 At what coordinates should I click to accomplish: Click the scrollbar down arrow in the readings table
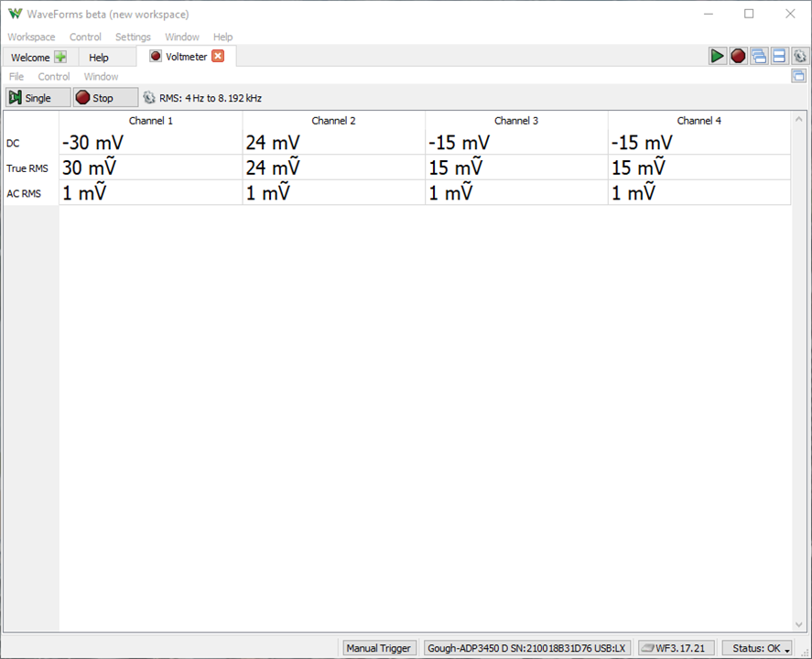coord(798,624)
